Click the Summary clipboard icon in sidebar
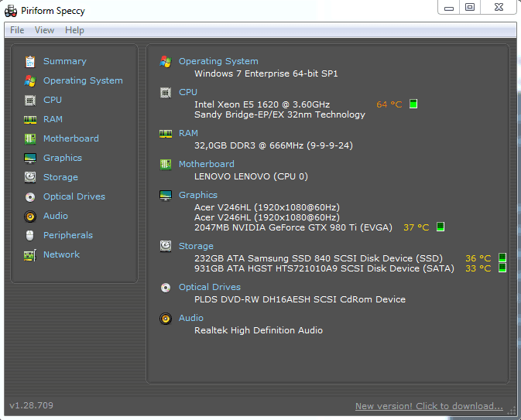521x420 pixels. click(x=30, y=61)
